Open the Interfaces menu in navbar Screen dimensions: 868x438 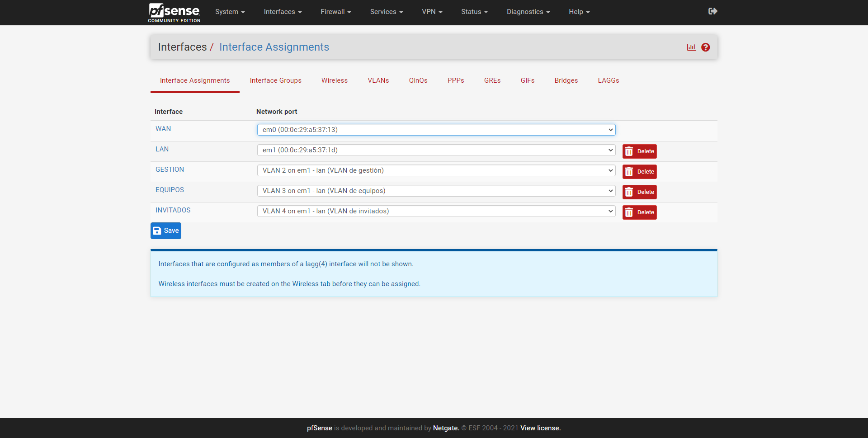(x=283, y=12)
